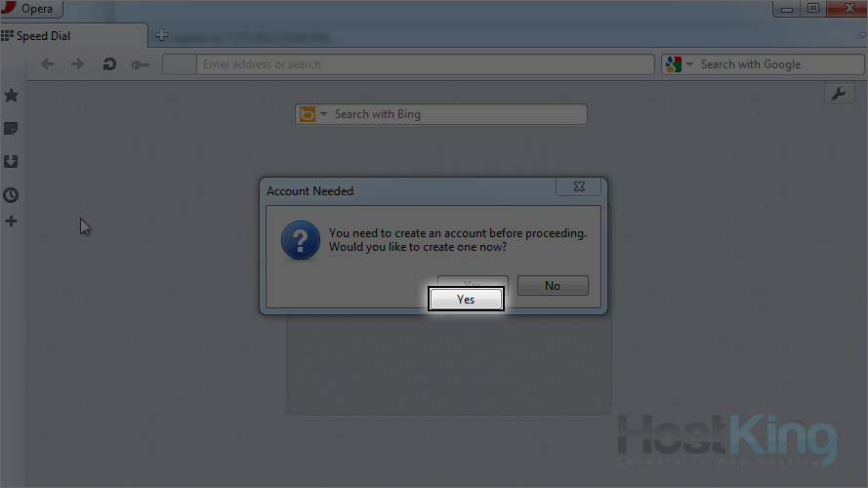
Task: Open the Downloads panel icon
Action: click(x=11, y=162)
